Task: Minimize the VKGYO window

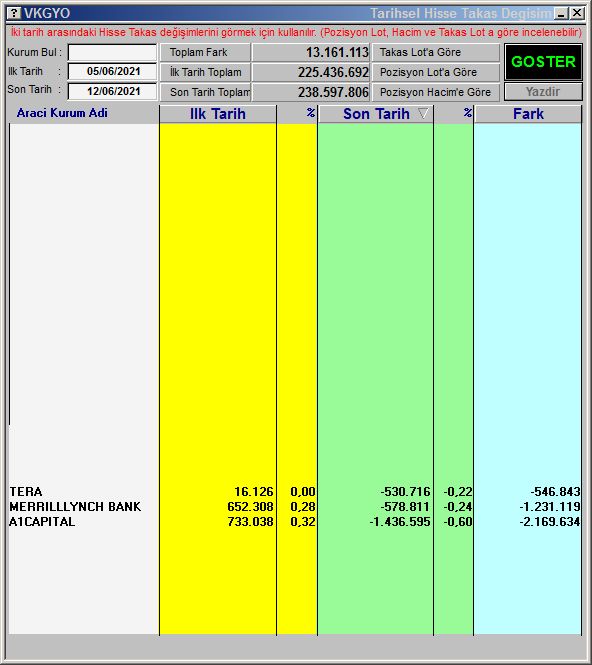Action: 561,13
